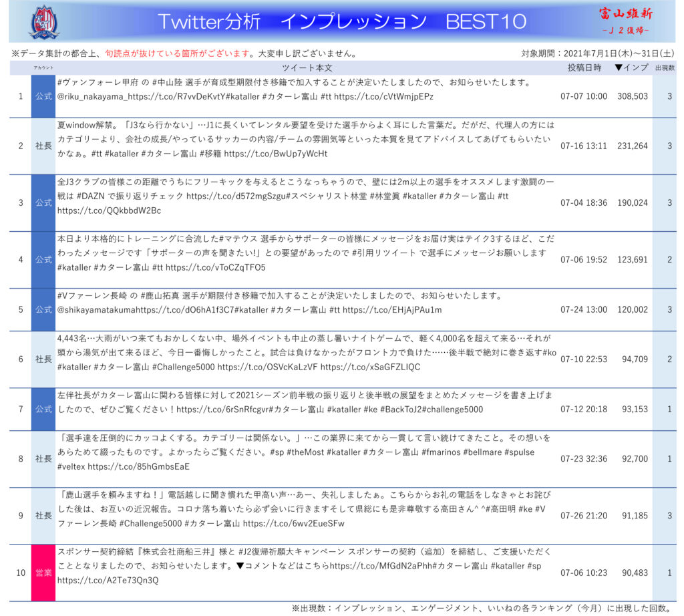Image resolution: width=684 pixels, height=616 pixels.
Task: Click the #veltex hashtag
Action: click(71, 466)
